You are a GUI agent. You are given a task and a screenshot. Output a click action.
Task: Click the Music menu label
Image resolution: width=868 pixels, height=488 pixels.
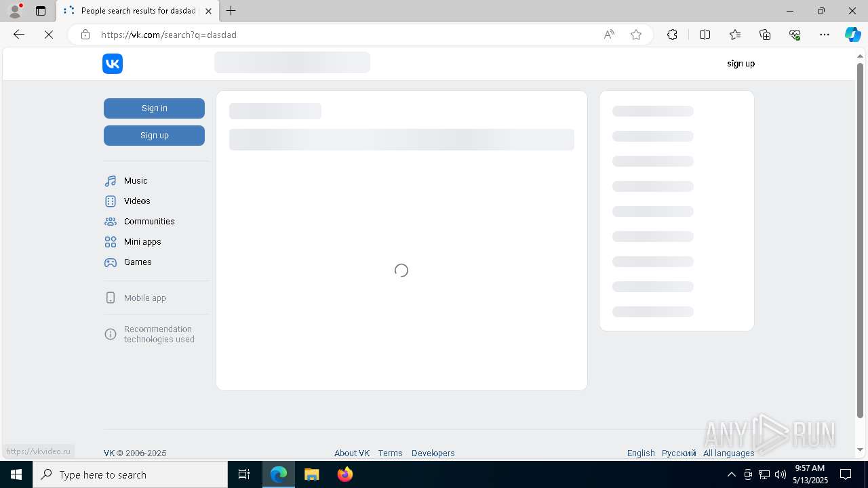[x=136, y=181]
